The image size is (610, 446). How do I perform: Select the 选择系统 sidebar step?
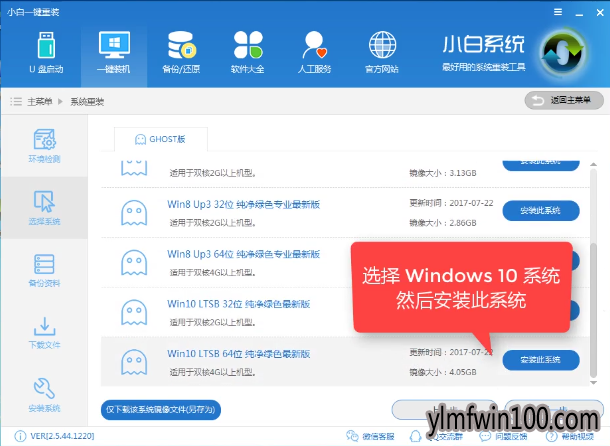tap(44, 208)
